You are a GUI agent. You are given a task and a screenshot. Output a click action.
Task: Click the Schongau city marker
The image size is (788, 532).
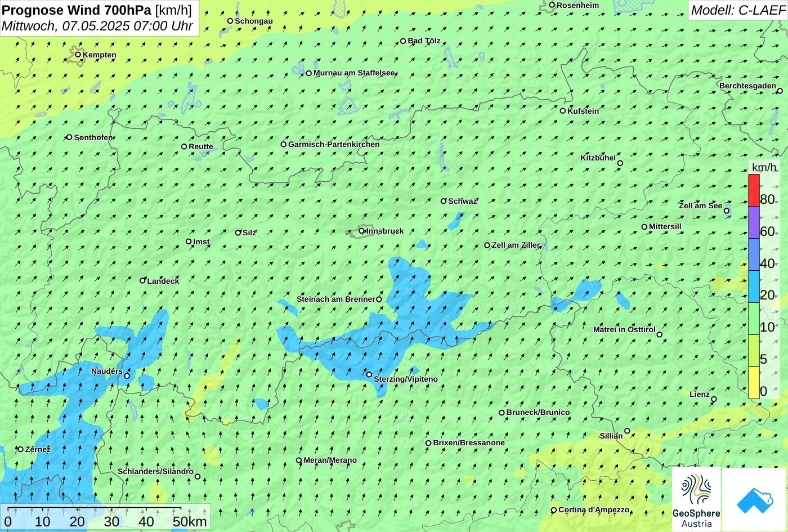[x=230, y=20]
